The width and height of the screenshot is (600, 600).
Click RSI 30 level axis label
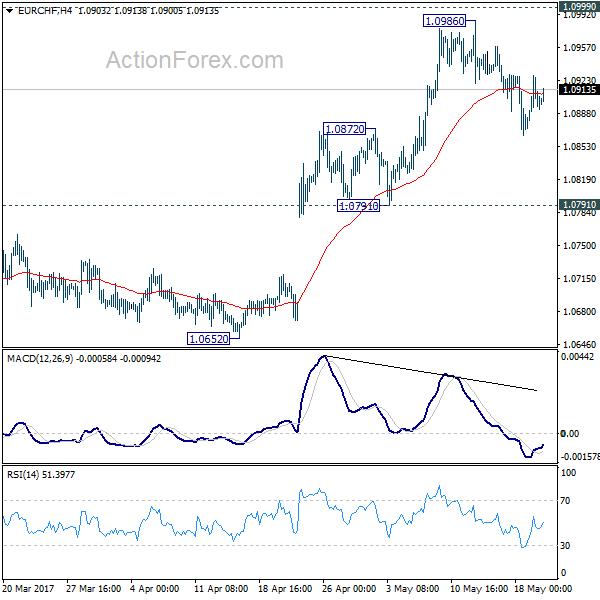(x=565, y=545)
